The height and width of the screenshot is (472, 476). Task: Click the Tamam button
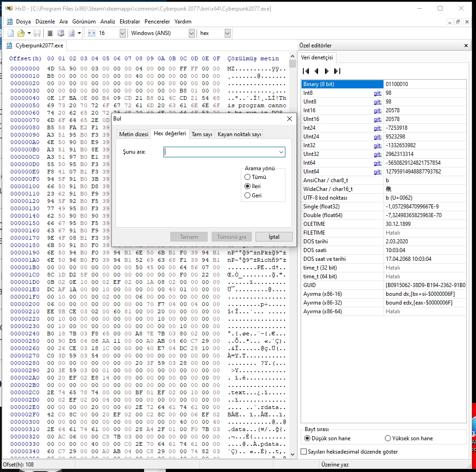pyautogui.click(x=189, y=236)
